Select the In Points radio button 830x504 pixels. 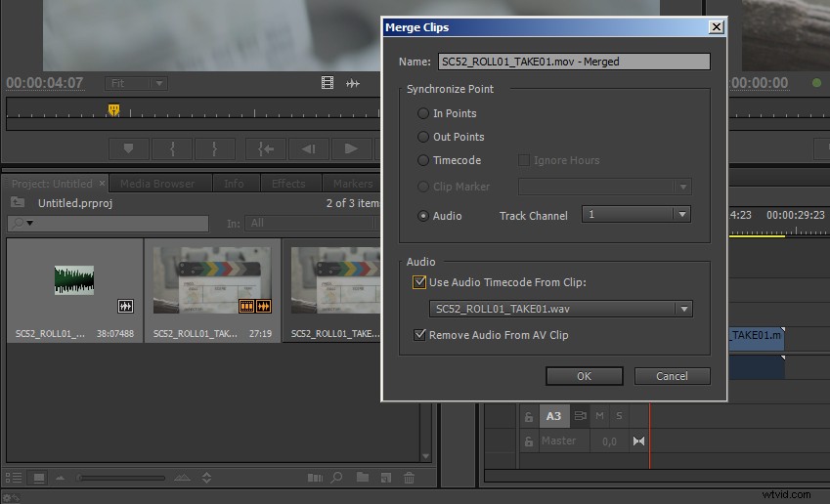coord(423,113)
